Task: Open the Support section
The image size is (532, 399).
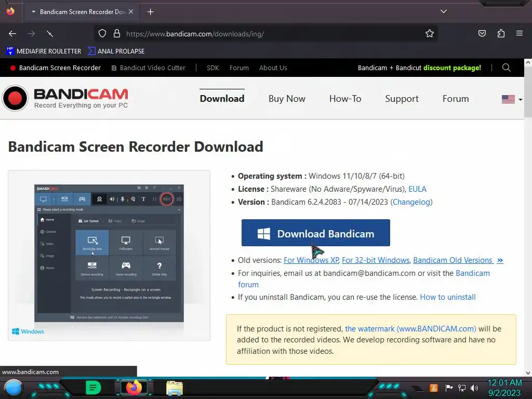Action: pyautogui.click(x=402, y=99)
